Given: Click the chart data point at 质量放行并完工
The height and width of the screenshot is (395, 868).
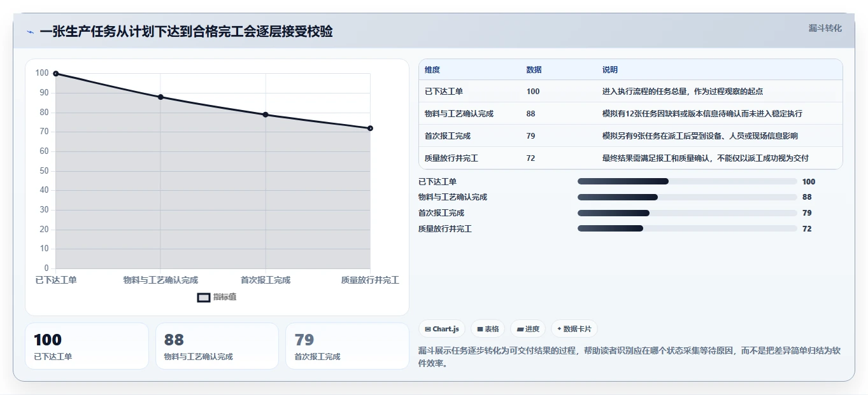Looking at the screenshot, I should 370,128.
